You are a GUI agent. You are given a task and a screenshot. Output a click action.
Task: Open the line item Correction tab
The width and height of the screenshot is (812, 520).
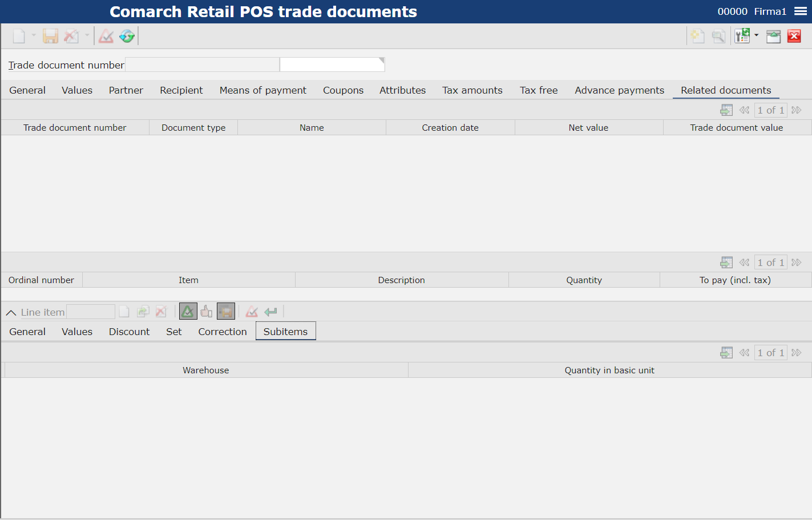pos(223,332)
